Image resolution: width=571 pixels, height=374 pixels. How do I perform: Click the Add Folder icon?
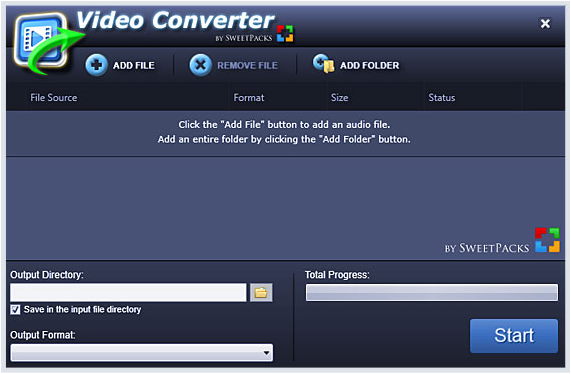click(323, 64)
